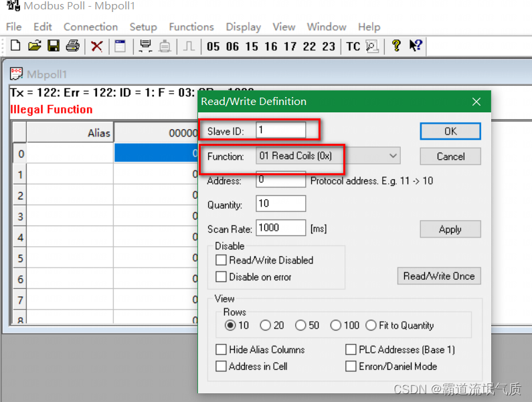This screenshot has width=532, height=402.
Task: Click the Read/Write Once button
Action: (x=439, y=276)
